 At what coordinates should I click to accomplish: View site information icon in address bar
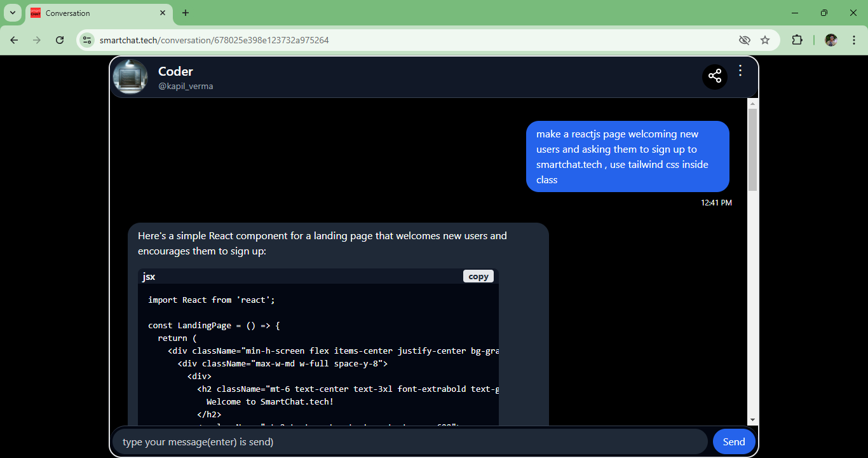point(87,40)
